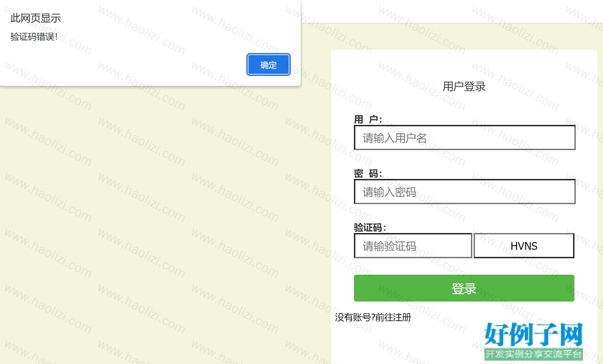The width and height of the screenshot is (603, 364).
Task: Focus the 请输入用户名 username field
Action: tap(465, 138)
